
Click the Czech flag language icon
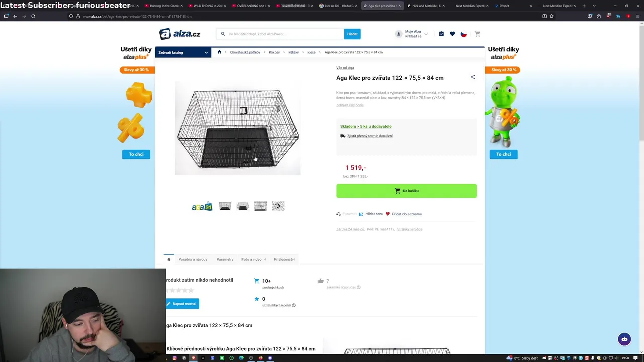(464, 34)
